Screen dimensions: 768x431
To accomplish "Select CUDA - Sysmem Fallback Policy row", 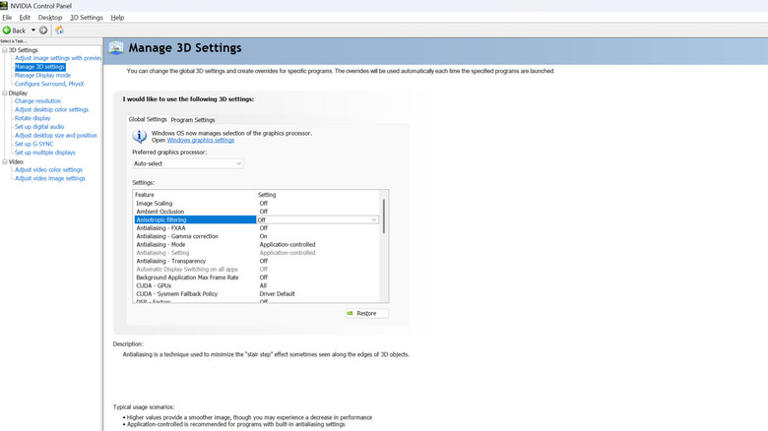I will pos(257,294).
